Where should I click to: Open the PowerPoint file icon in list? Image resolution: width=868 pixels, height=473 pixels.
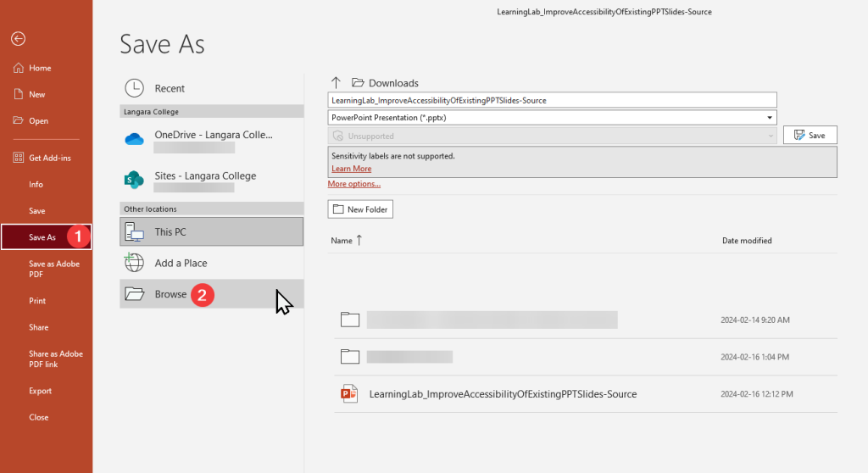(348, 393)
